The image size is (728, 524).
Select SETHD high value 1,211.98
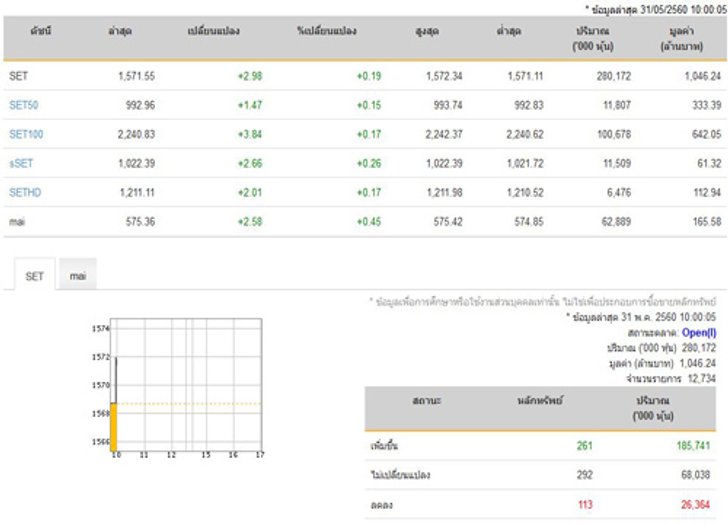[444, 192]
